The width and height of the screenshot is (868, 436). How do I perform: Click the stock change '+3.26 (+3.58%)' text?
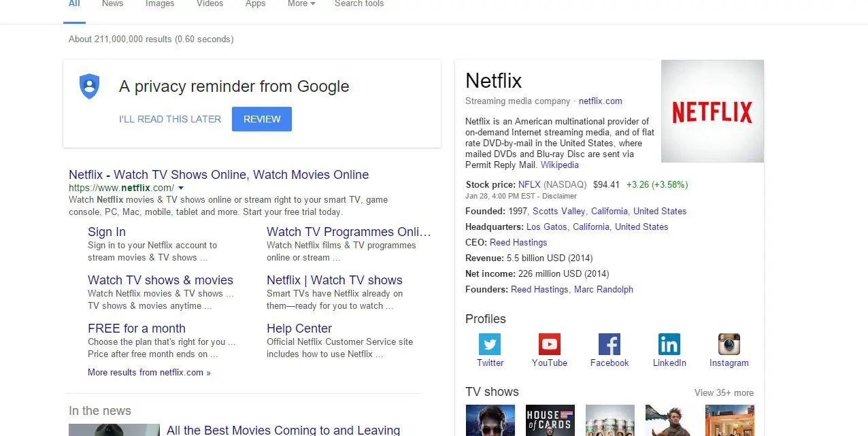(657, 184)
